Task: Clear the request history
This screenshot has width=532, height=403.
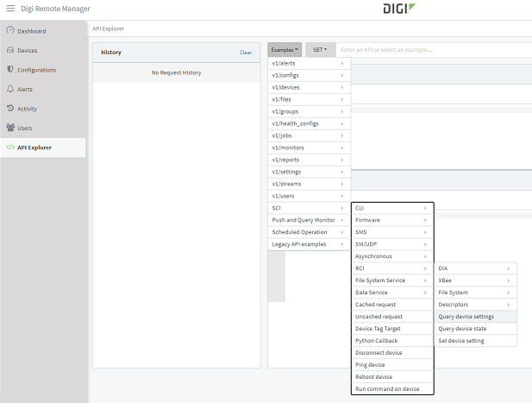Action: (246, 53)
